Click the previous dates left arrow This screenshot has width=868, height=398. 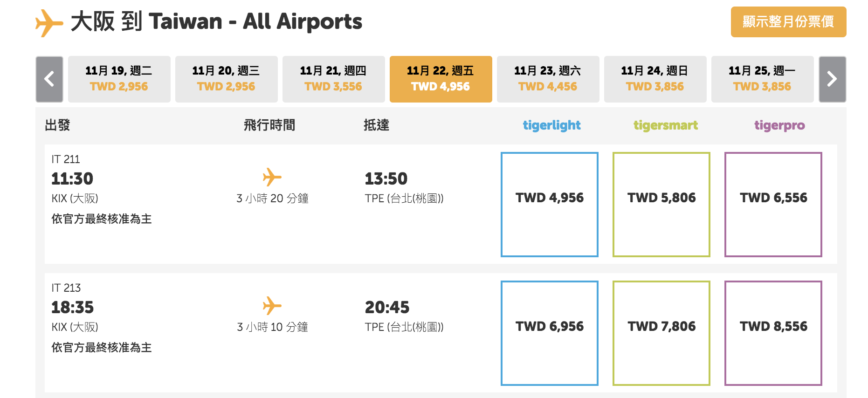[49, 79]
